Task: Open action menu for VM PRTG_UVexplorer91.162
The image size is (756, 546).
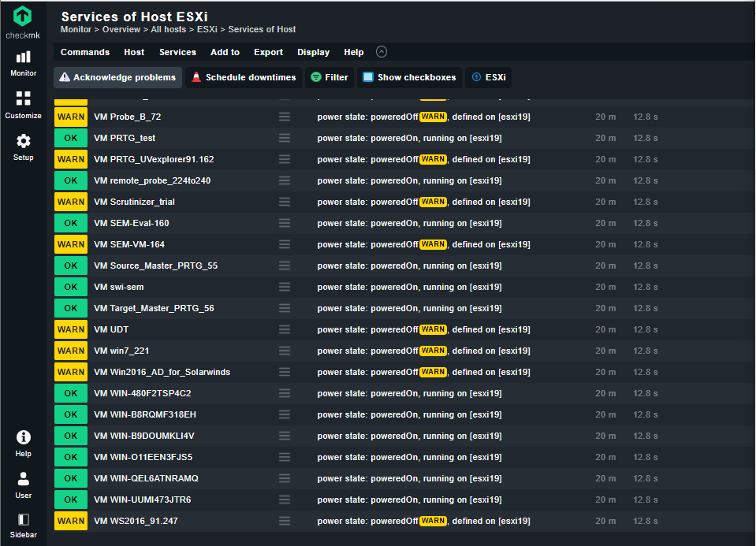Action: pyautogui.click(x=285, y=159)
